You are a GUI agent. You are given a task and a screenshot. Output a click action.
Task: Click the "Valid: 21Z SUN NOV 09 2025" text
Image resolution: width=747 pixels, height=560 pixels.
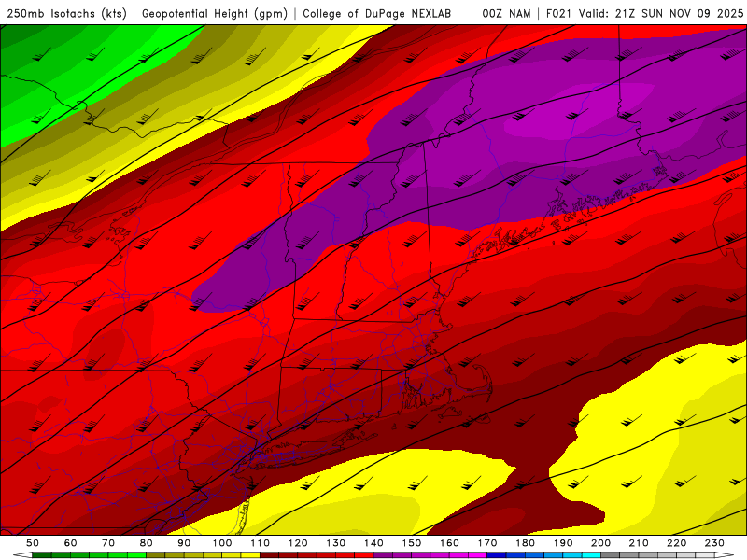[x=661, y=14]
